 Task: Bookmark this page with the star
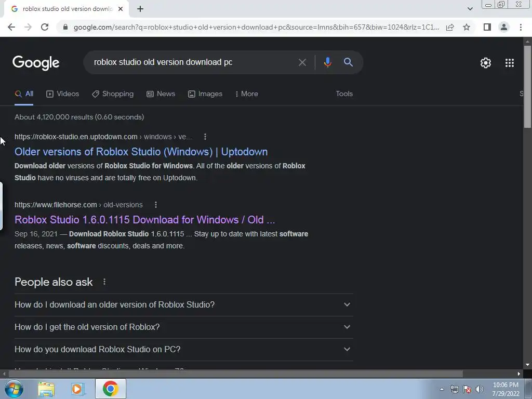point(467,27)
